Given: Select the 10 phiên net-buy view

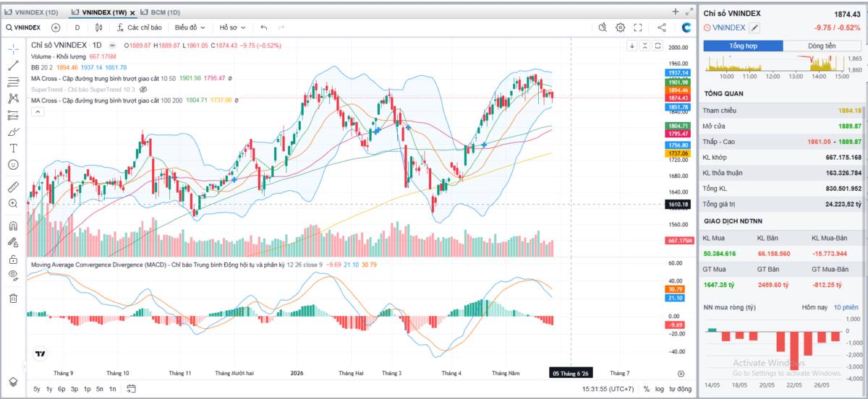Looking at the screenshot, I should (x=846, y=307).
